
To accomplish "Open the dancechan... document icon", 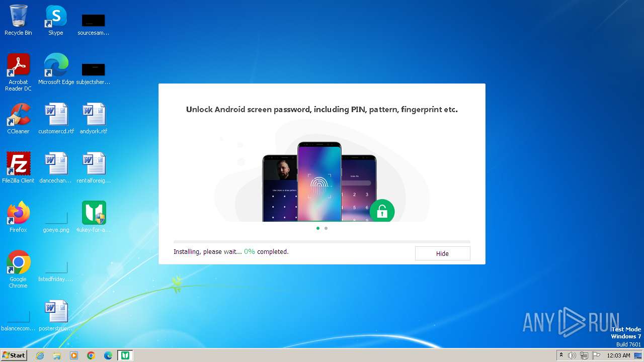I will click(x=56, y=168).
